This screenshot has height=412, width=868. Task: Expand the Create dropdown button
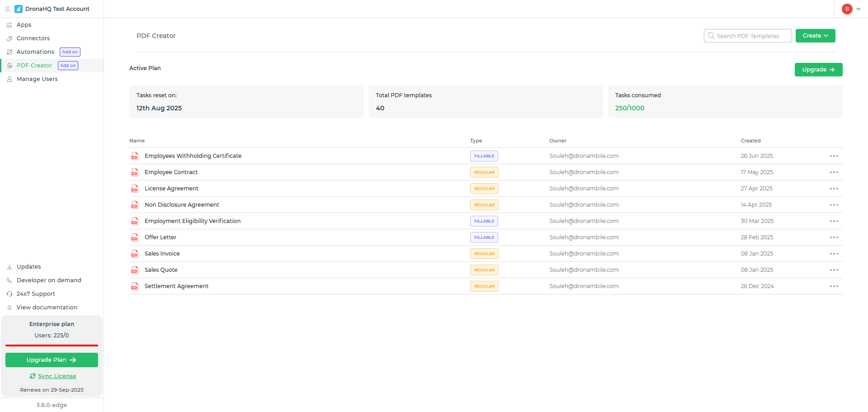[x=815, y=36]
